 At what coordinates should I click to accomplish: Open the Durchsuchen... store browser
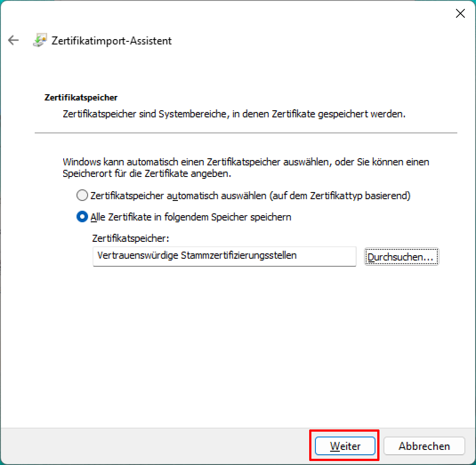tap(401, 257)
